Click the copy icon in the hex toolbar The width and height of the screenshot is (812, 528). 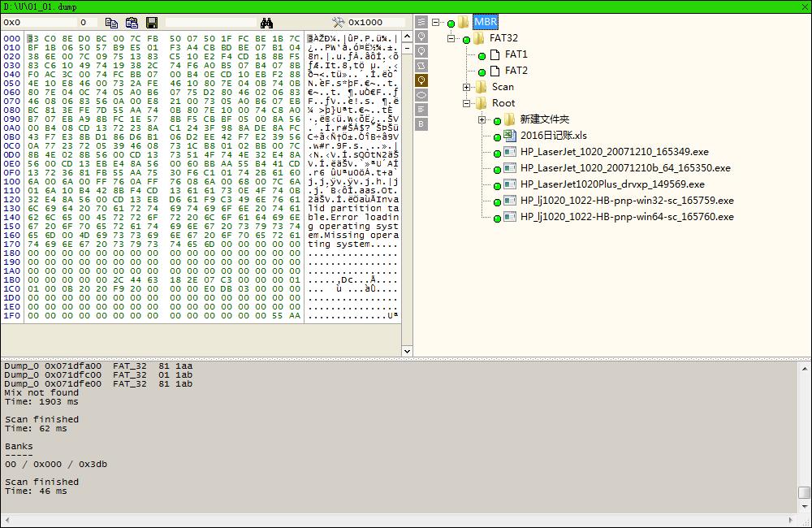point(111,23)
